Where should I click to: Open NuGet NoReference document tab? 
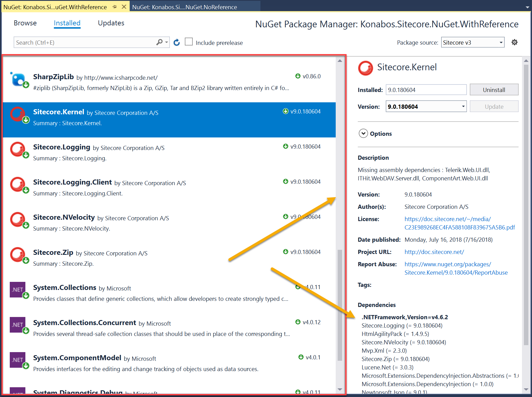point(195,7)
